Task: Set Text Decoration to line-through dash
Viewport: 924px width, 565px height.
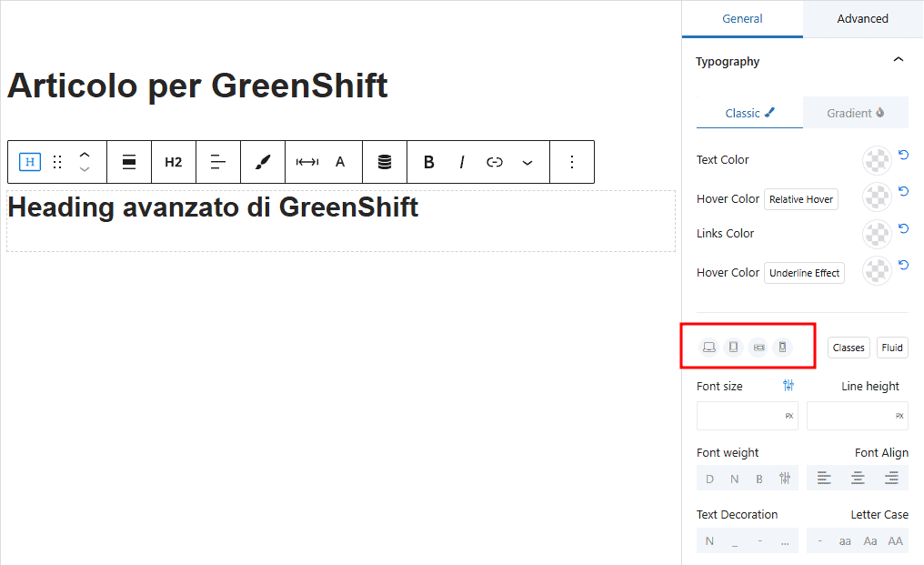Action: coord(760,540)
